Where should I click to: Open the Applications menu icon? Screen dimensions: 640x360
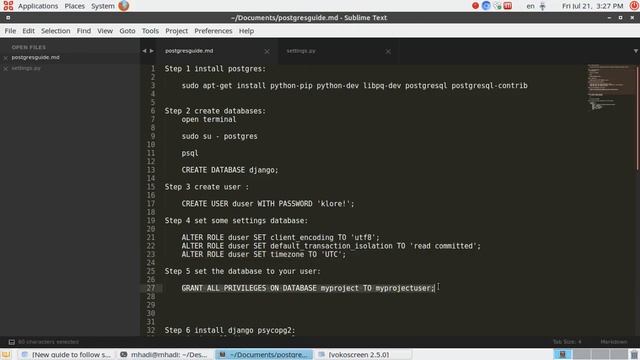point(8,6)
